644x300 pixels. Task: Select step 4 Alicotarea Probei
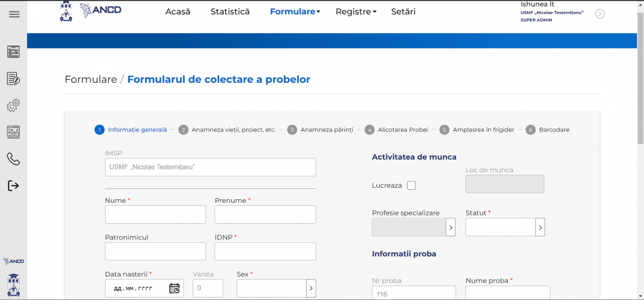click(x=396, y=130)
